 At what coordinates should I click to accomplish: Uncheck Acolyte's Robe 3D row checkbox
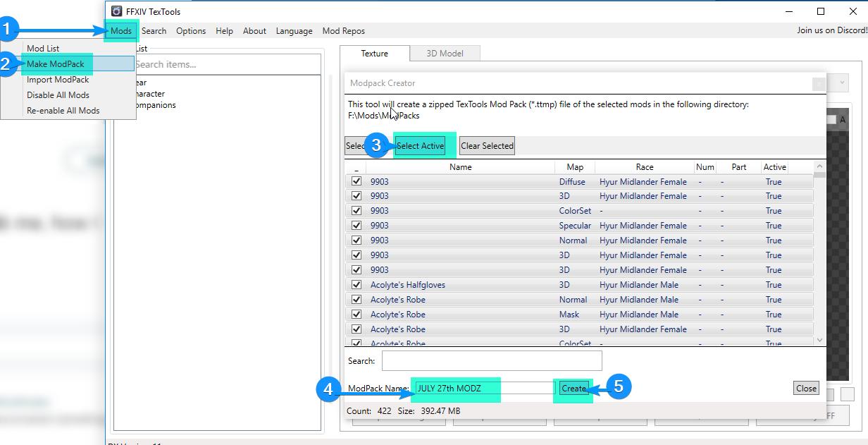pyautogui.click(x=356, y=329)
